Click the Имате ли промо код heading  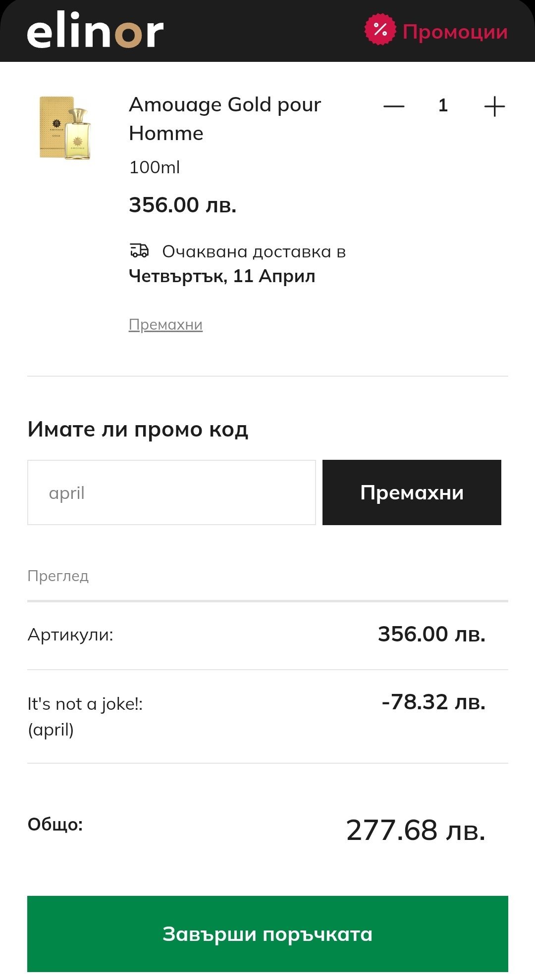click(138, 429)
